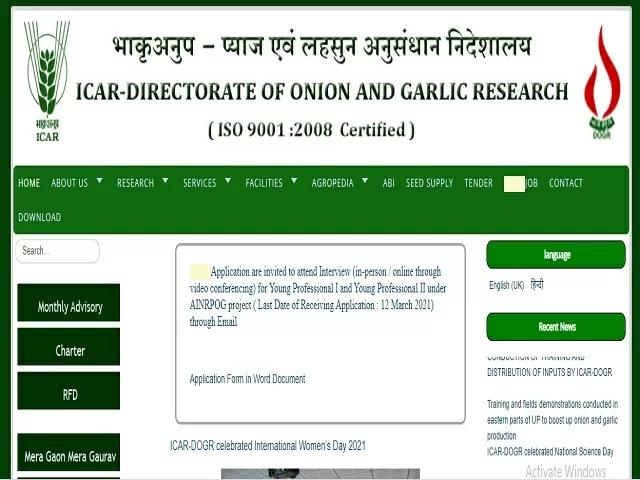This screenshot has width=640, height=480.
Task: Open Distribution of Inputs by ICAR-DOGR news
Action: coord(549,365)
